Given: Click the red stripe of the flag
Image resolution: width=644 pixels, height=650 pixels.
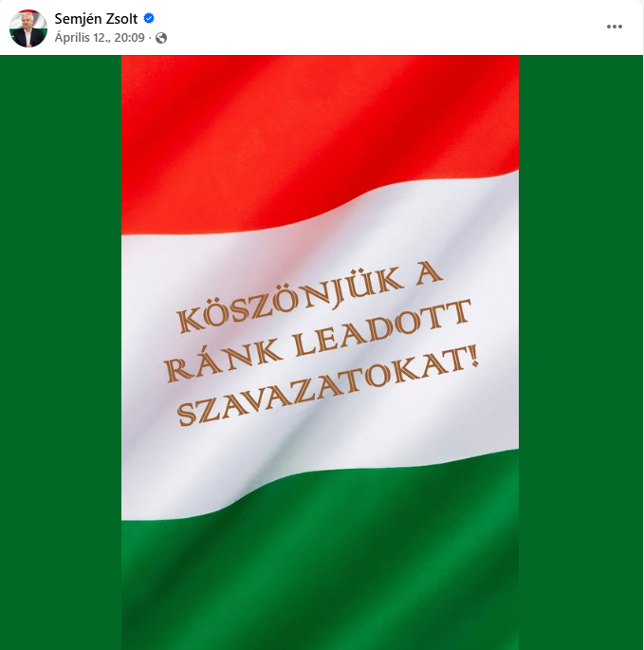Looking at the screenshot, I should (x=320, y=124).
